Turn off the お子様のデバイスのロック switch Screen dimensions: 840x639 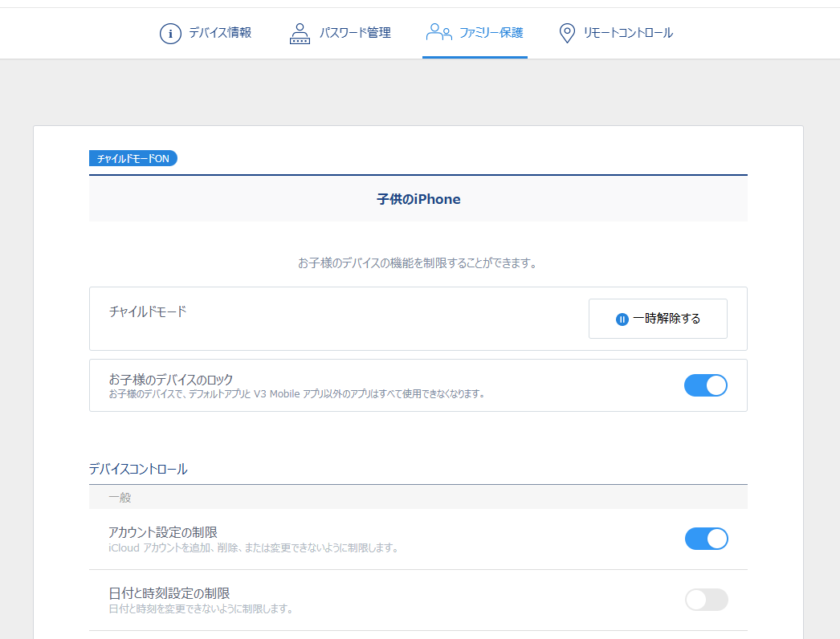[706, 385]
